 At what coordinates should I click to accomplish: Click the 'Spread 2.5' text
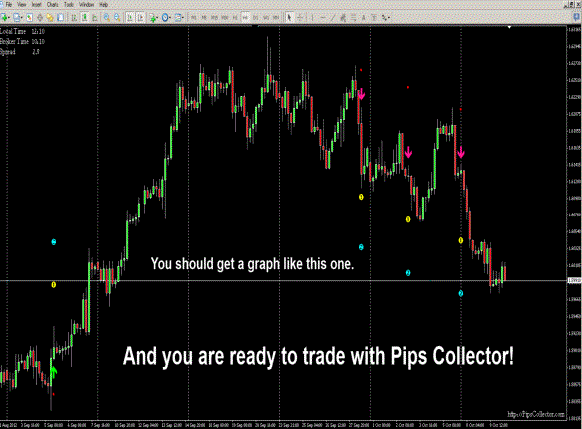20,52
